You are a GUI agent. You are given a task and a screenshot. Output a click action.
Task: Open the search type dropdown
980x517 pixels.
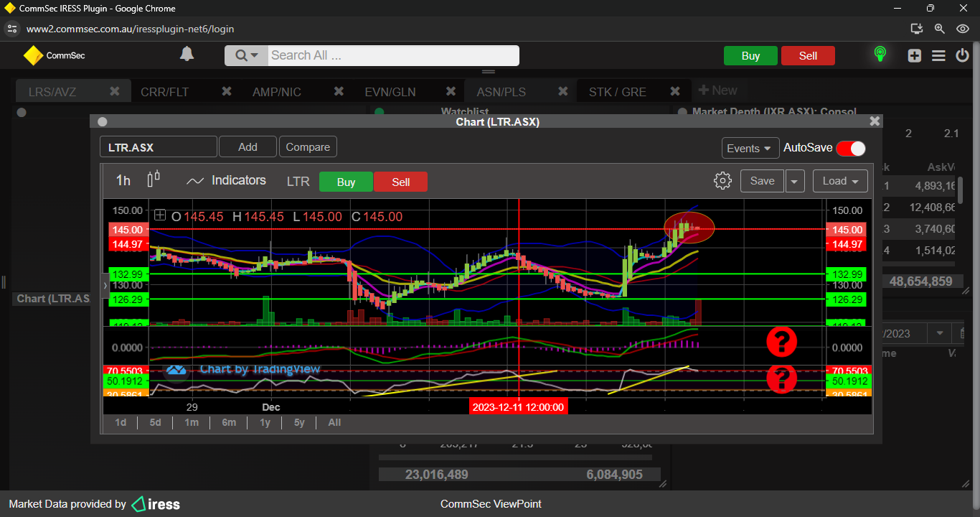tap(246, 56)
